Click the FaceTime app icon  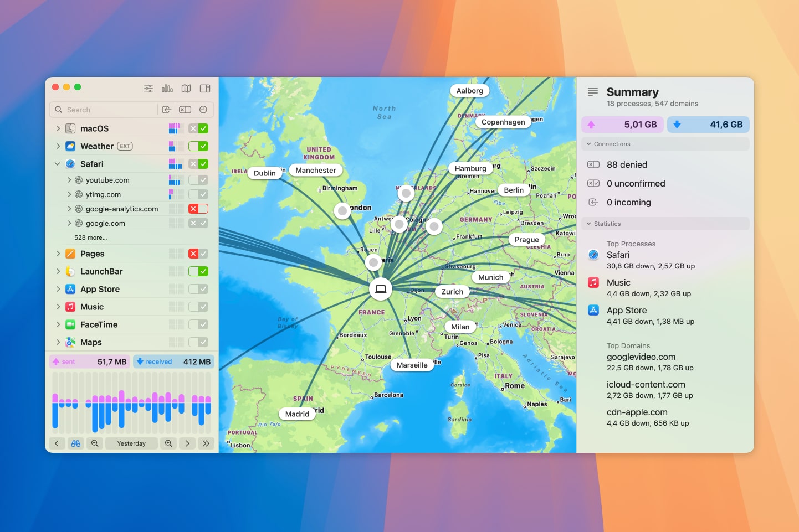click(x=70, y=324)
